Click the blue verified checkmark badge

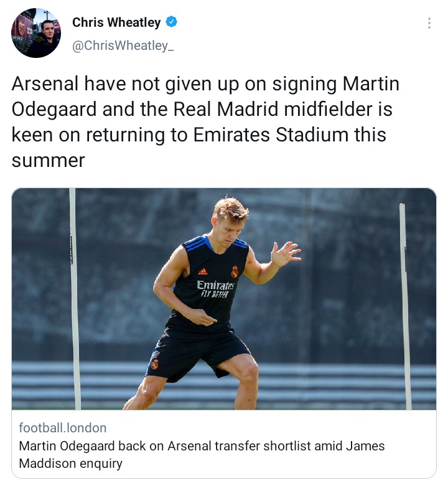pos(172,22)
